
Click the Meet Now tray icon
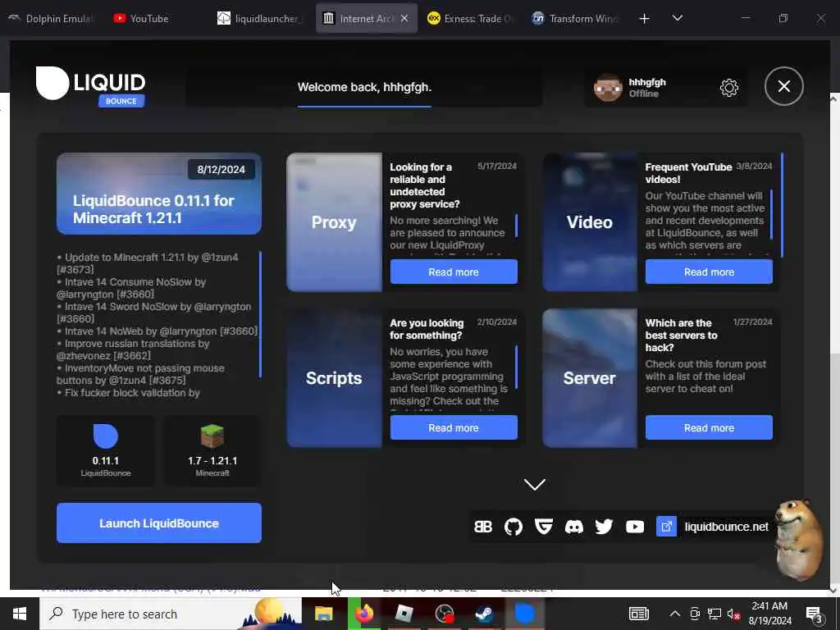695,614
